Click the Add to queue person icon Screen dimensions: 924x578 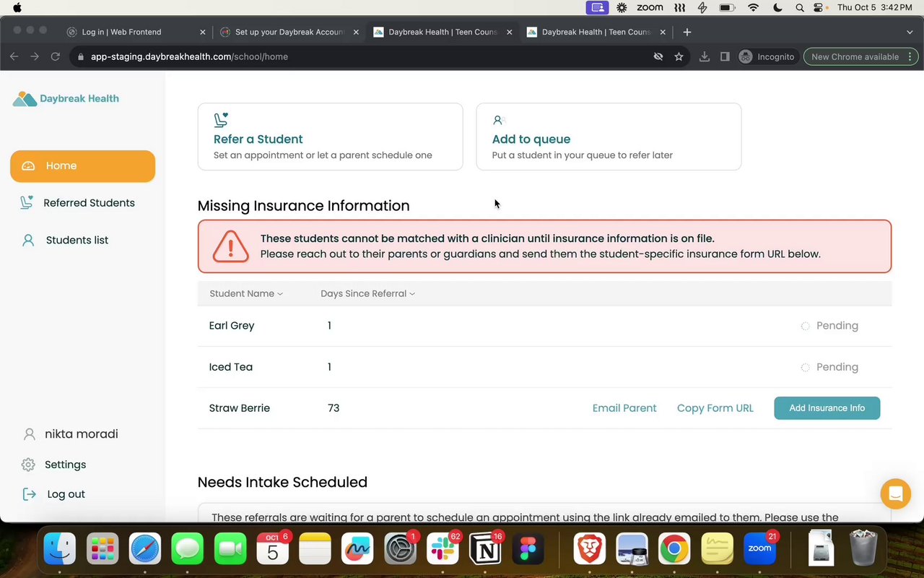point(497,121)
